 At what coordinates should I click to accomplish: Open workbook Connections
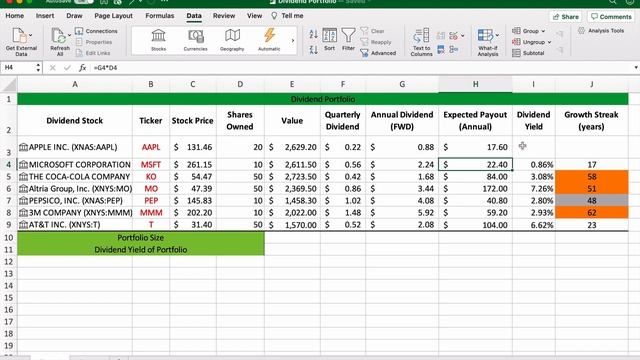coord(96,31)
